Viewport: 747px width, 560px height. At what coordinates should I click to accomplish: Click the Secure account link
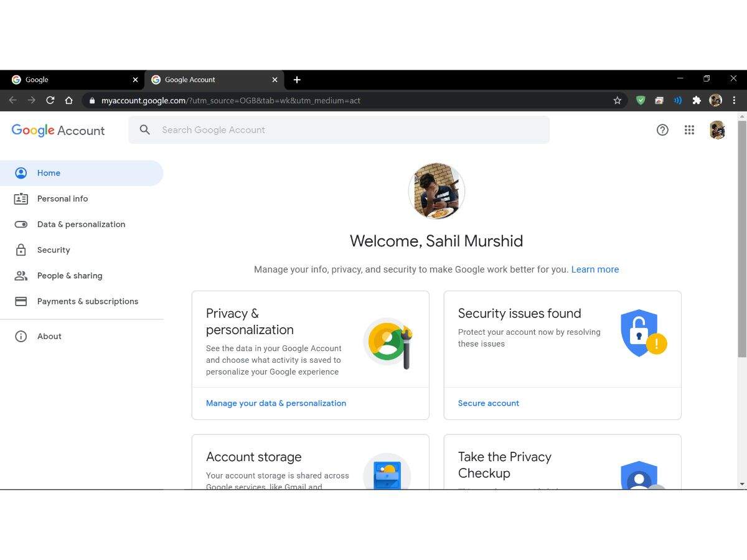coord(488,403)
